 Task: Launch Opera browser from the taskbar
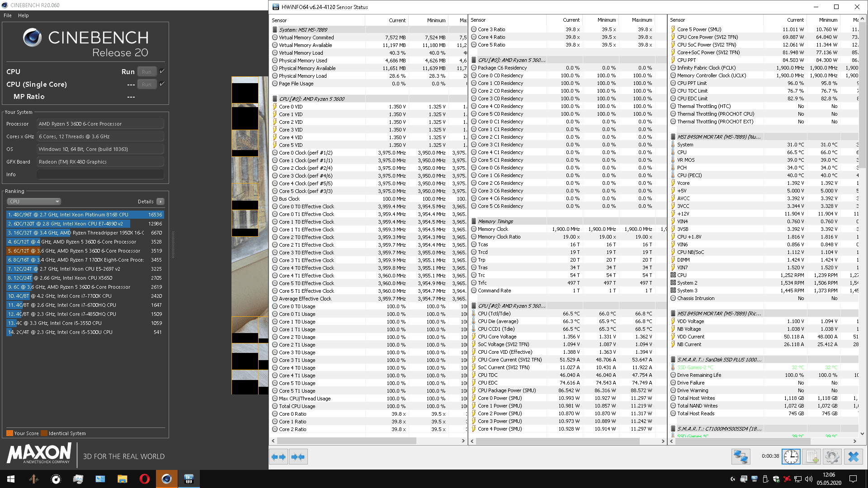[145, 479]
